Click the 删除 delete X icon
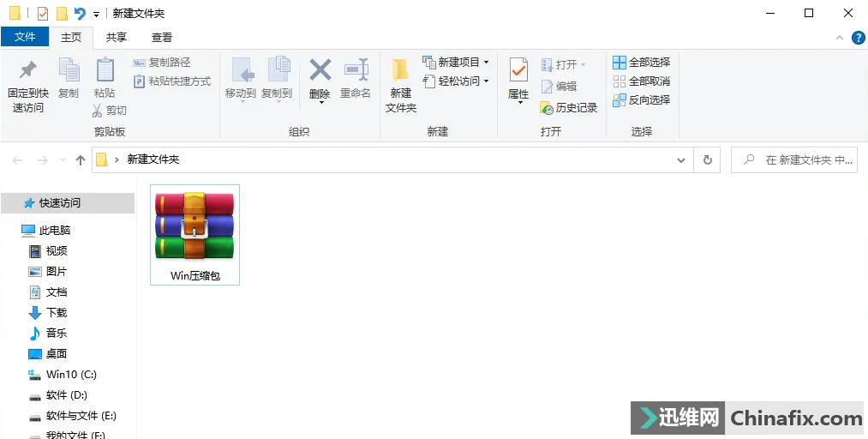Viewport: 868px width, 439px height. (320, 70)
